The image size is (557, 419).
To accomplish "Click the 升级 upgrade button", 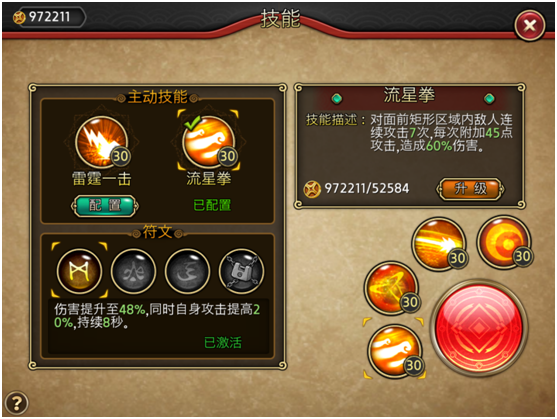I will click(x=470, y=189).
